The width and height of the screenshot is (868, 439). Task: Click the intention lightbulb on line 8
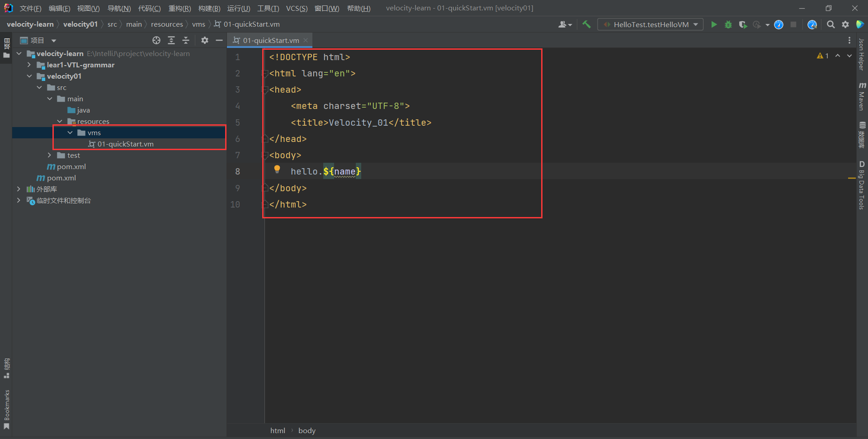point(277,170)
